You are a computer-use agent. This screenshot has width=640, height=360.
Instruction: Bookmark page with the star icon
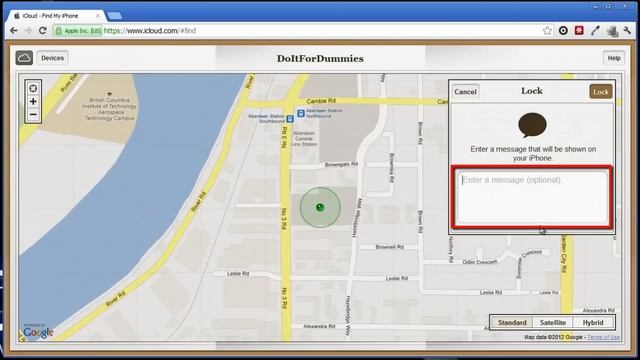point(547,31)
